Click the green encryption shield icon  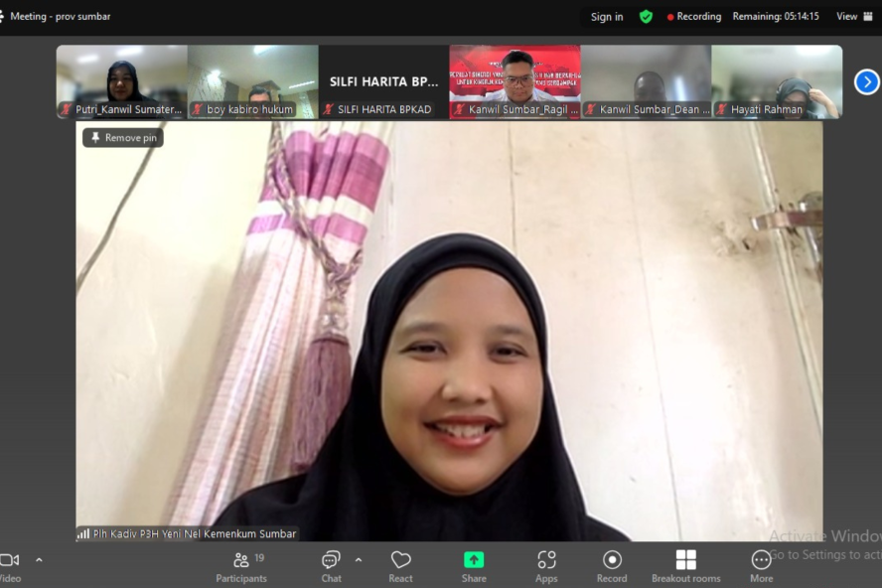point(646,16)
